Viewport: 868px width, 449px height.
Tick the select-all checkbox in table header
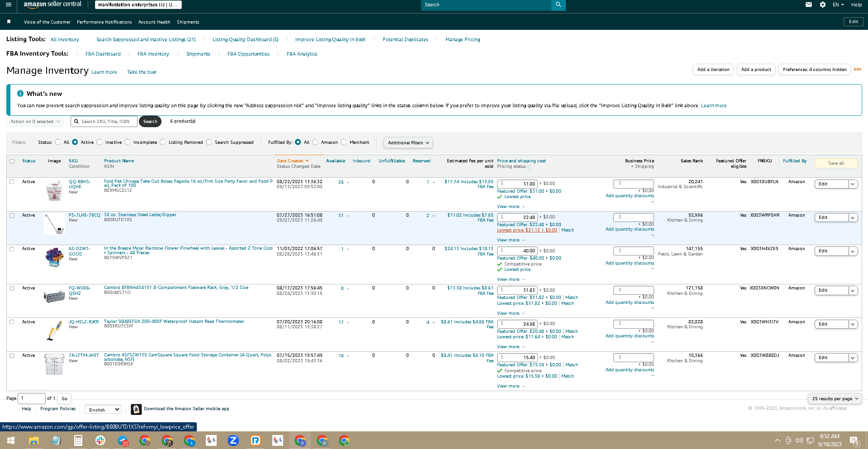coord(12,161)
